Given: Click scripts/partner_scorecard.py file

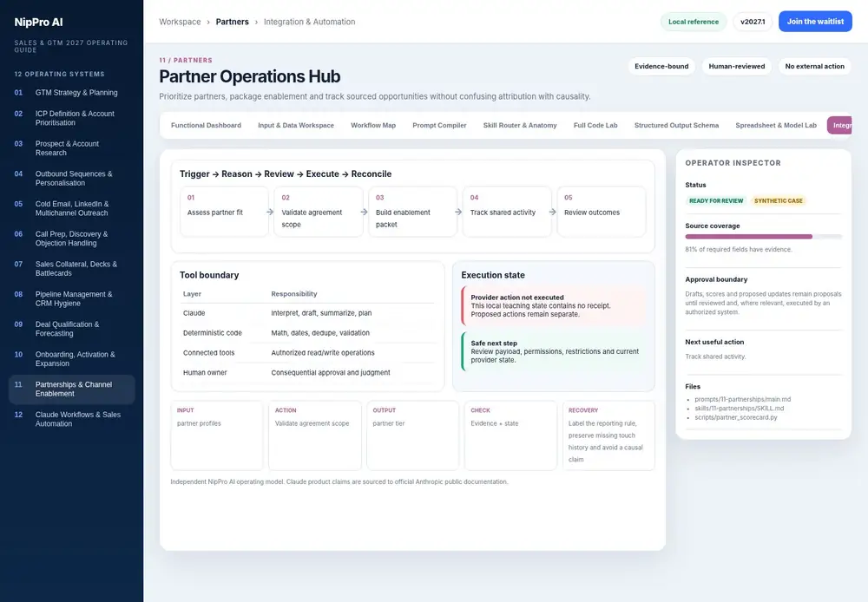Looking at the screenshot, I should coord(736,418).
